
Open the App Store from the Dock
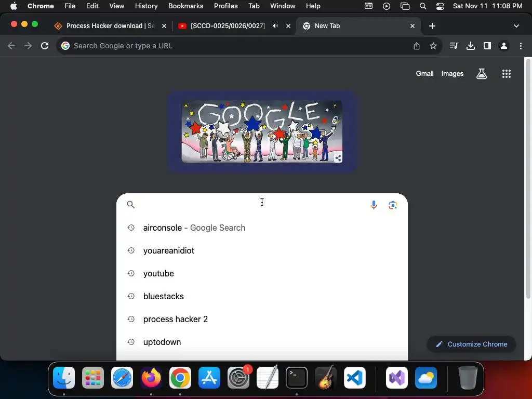tap(209, 378)
